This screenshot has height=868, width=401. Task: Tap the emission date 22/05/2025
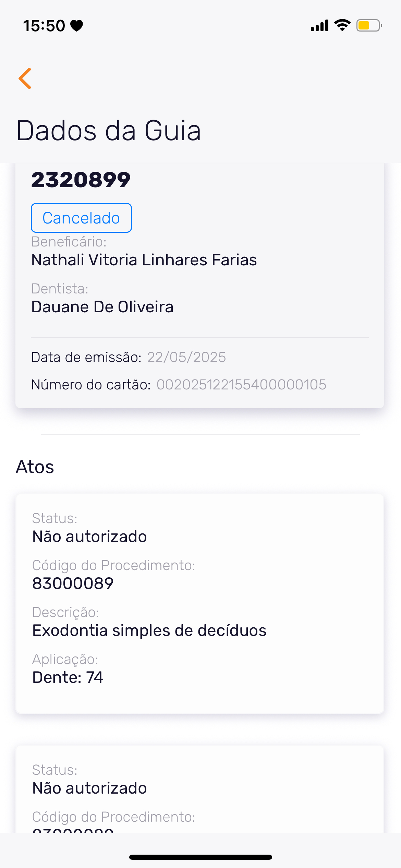tap(186, 357)
